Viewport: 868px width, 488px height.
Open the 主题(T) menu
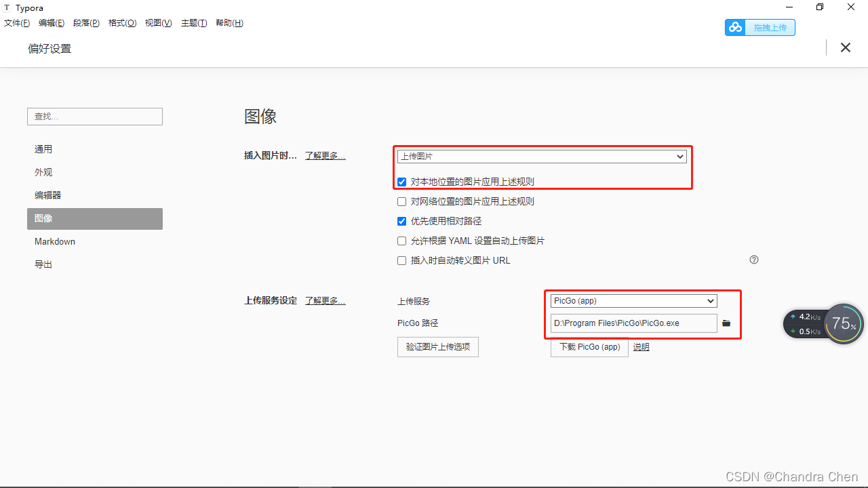click(x=194, y=23)
